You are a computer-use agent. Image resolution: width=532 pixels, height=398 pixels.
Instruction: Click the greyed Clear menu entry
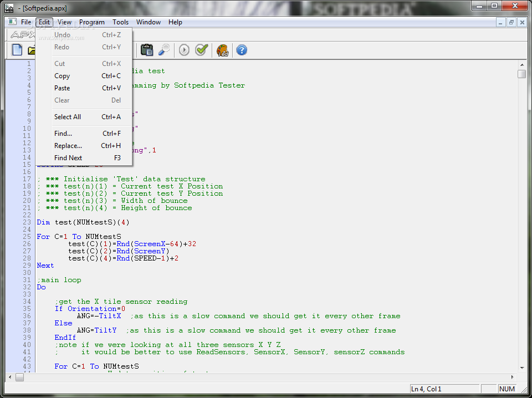pos(84,100)
